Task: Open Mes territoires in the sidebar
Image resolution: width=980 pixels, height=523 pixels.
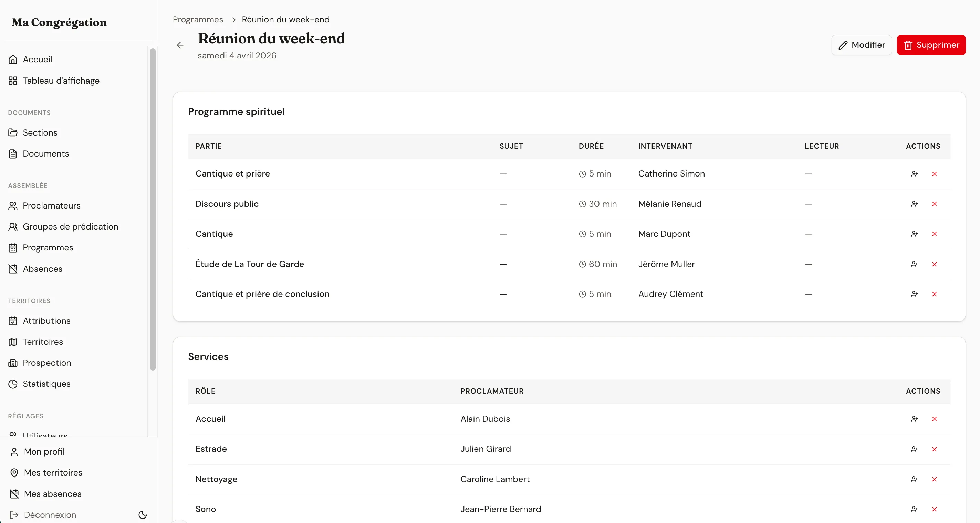Action: coord(53,473)
